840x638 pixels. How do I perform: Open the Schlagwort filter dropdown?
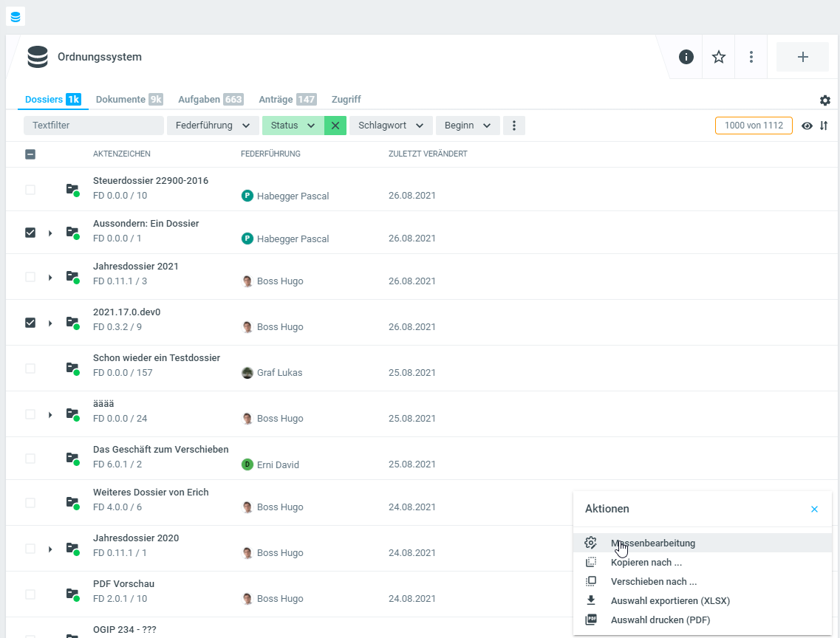click(x=391, y=126)
